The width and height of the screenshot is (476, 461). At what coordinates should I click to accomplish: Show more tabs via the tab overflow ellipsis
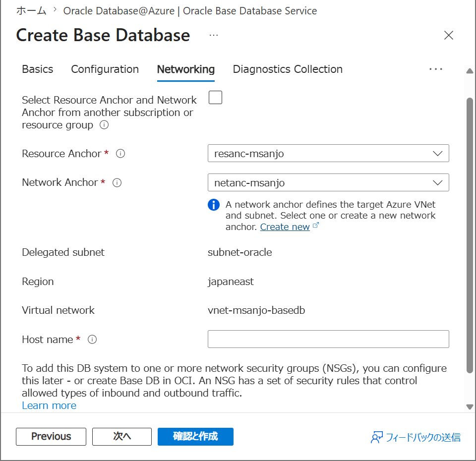point(436,69)
